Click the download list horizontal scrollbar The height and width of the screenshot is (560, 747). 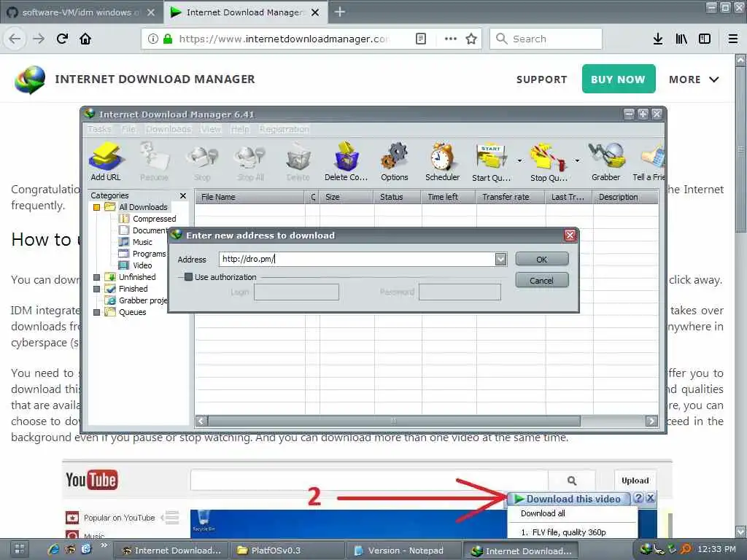click(394, 421)
